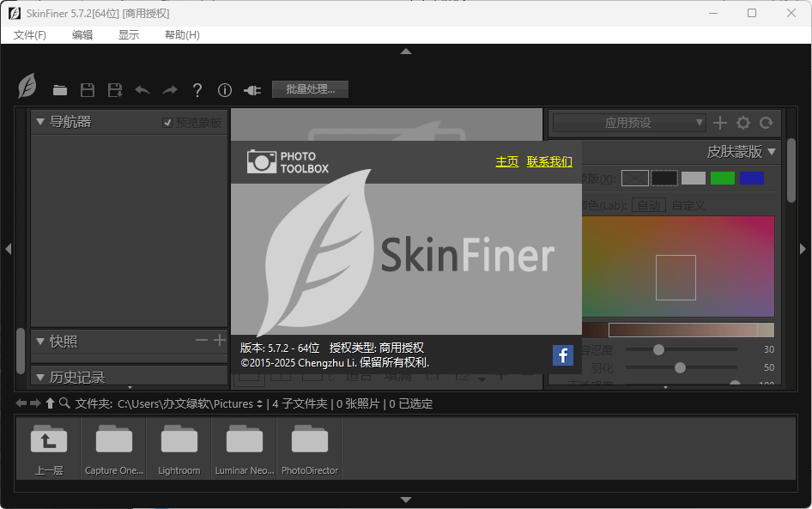Select the green mask color swatch
The height and width of the screenshot is (509, 812).
click(722, 178)
